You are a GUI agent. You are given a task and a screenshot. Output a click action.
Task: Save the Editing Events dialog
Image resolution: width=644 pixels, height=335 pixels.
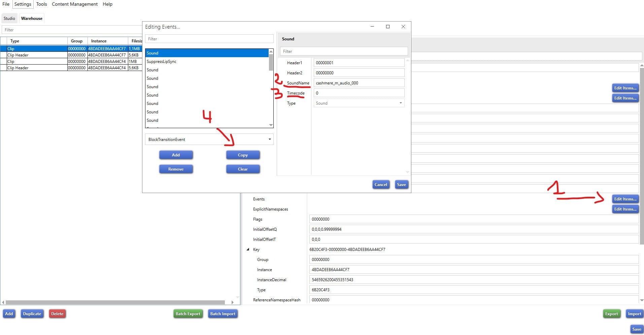point(401,185)
